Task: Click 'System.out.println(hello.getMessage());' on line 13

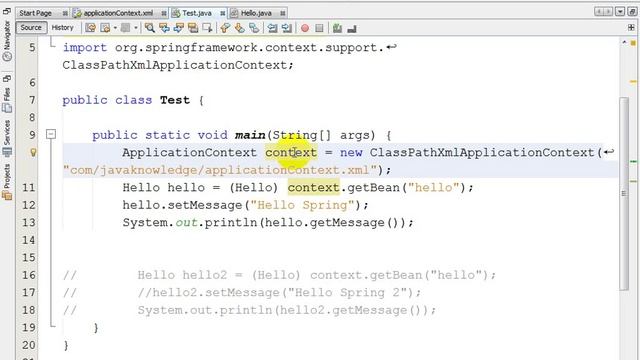Action: (x=268, y=222)
